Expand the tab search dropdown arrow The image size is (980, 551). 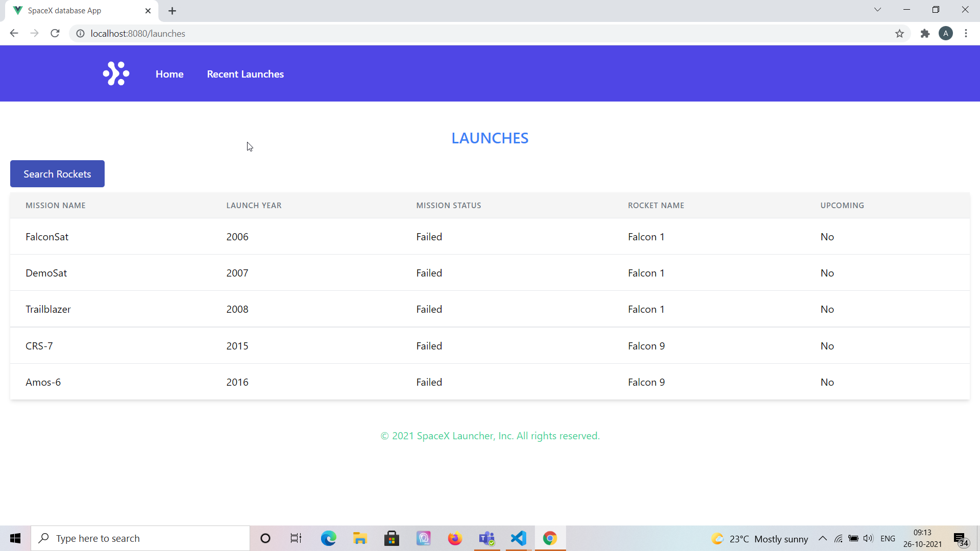coord(877,10)
